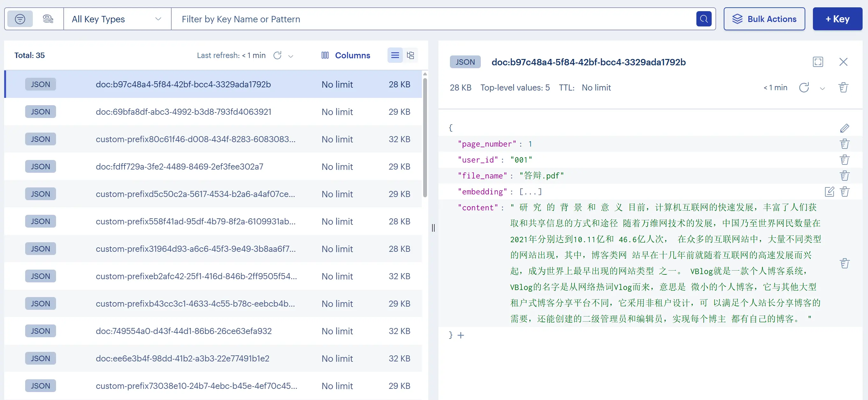Delete the current key with trash icon
This screenshot has width=868, height=400.
[x=843, y=88]
